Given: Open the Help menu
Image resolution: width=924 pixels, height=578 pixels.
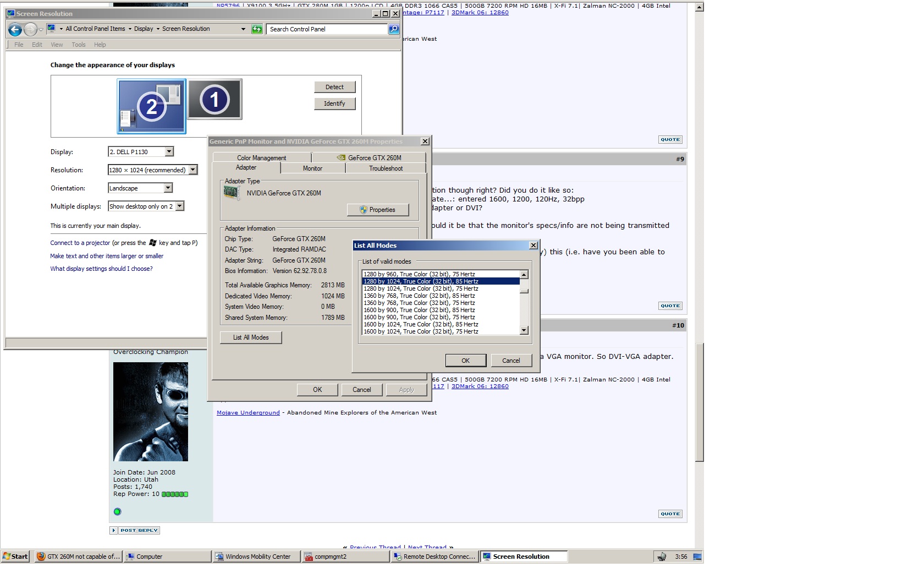Looking at the screenshot, I should click(100, 45).
